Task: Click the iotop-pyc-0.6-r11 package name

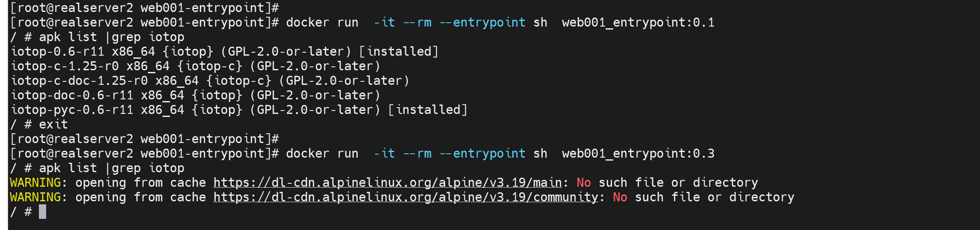Action: click(x=72, y=110)
